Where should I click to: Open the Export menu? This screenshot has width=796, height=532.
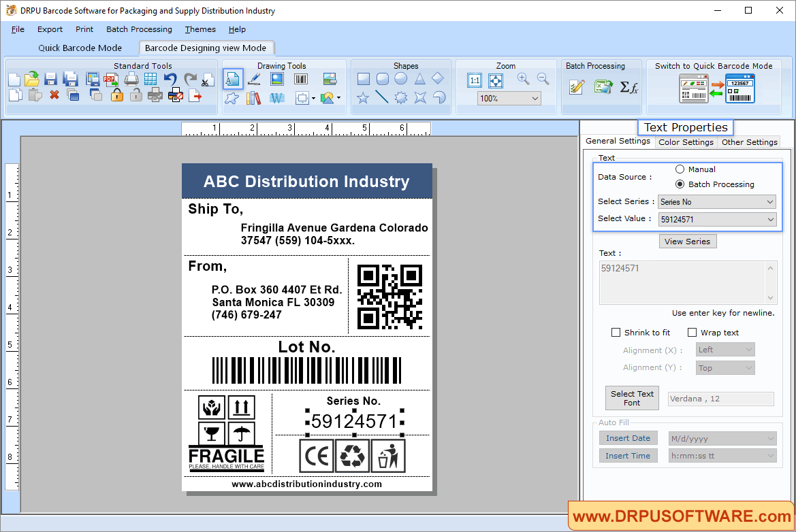[50, 29]
